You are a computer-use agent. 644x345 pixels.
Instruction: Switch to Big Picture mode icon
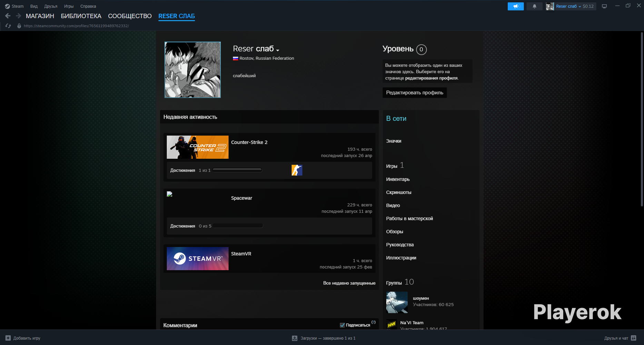(x=604, y=6)
